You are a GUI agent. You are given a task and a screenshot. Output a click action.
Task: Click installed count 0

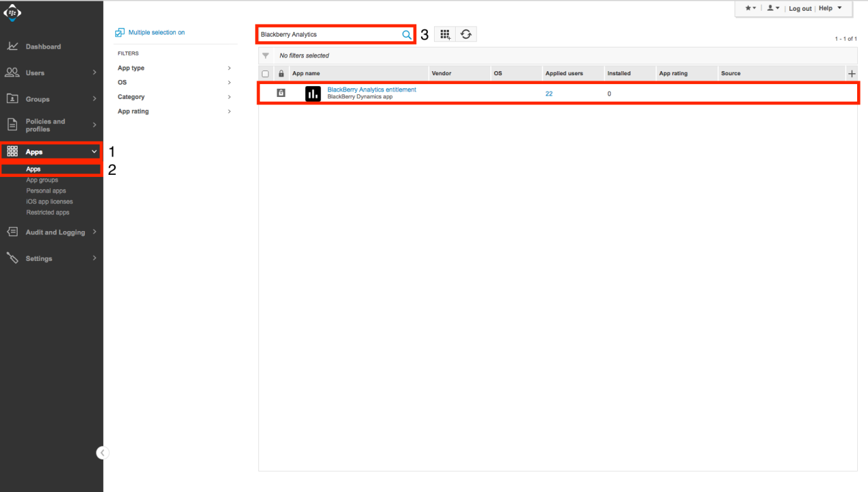point(609,94)
